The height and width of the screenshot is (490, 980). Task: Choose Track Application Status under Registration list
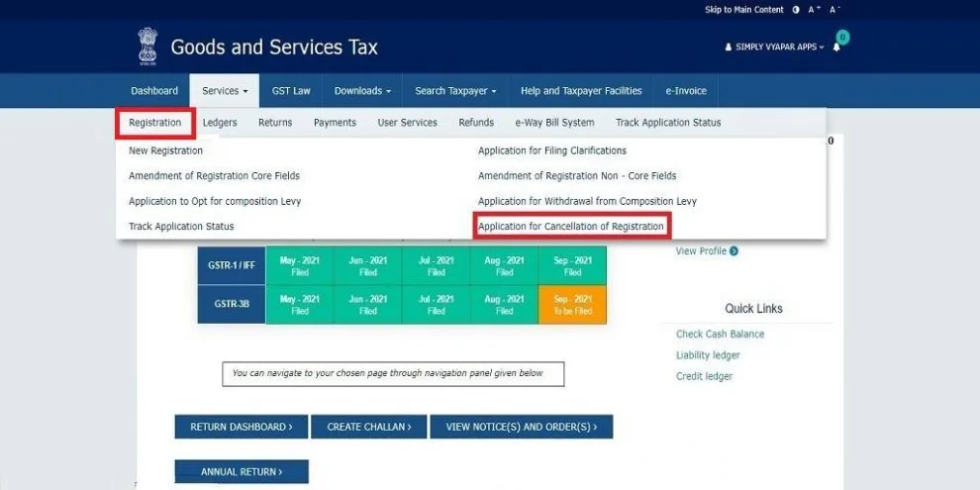(181, 227)
